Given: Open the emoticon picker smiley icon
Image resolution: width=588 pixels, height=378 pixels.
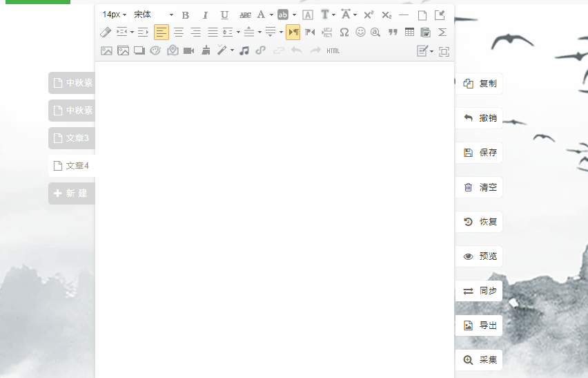Looking at the screenshot, I should tap(360, 32).
